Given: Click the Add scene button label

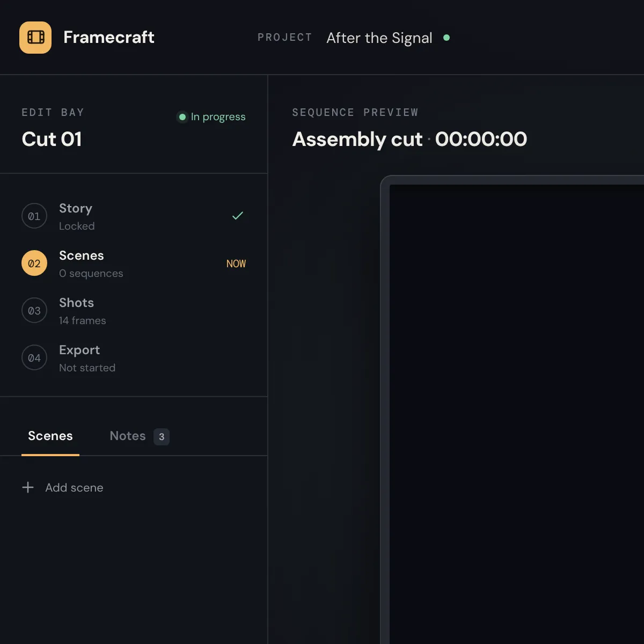Looking at the screenshot, I should click(74, 487).
